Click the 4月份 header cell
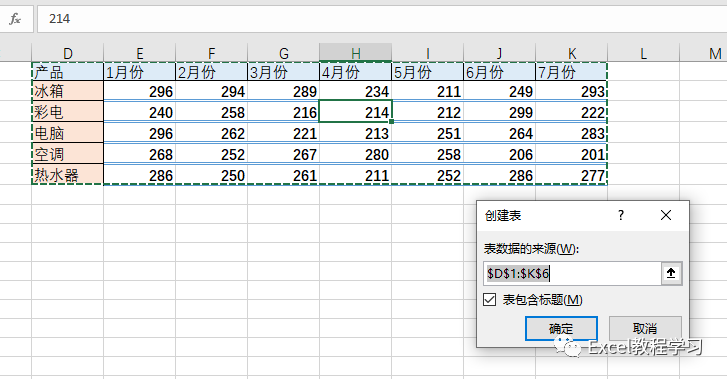This screenshot has height=379, width=727. pos(356,71)
